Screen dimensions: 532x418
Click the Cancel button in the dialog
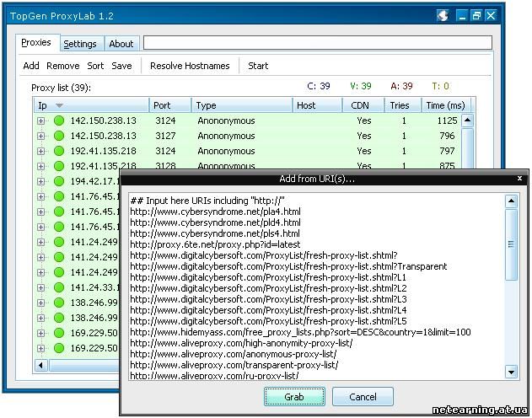(363, 397)
